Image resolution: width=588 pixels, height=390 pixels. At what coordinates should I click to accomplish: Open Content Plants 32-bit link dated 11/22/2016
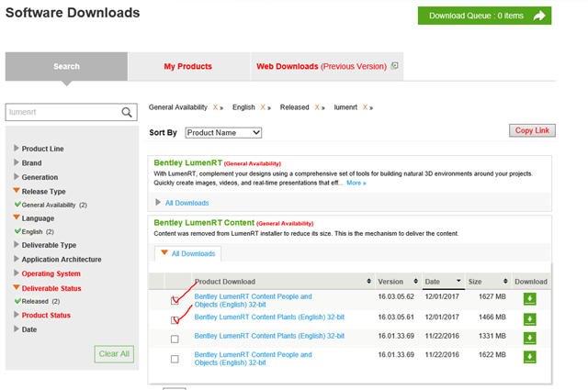tap(269, 336)
